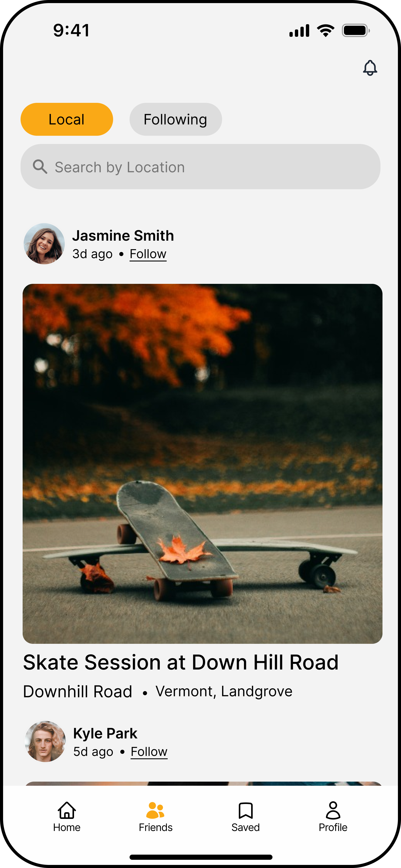
Task: Open the Saved bookmark icon
Action: [246, 810]
